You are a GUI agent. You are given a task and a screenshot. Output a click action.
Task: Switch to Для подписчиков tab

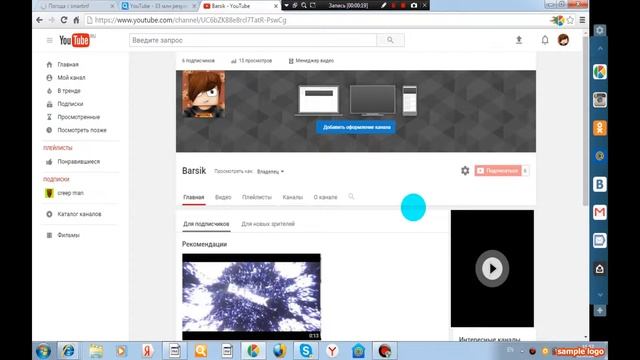click(x=206, y=224)
